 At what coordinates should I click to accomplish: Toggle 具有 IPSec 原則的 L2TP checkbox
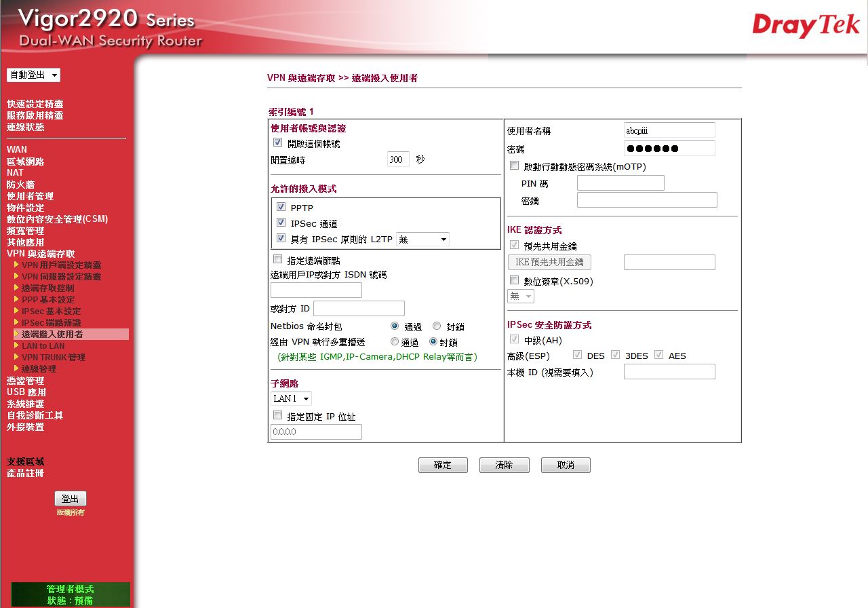coord(281,238)
